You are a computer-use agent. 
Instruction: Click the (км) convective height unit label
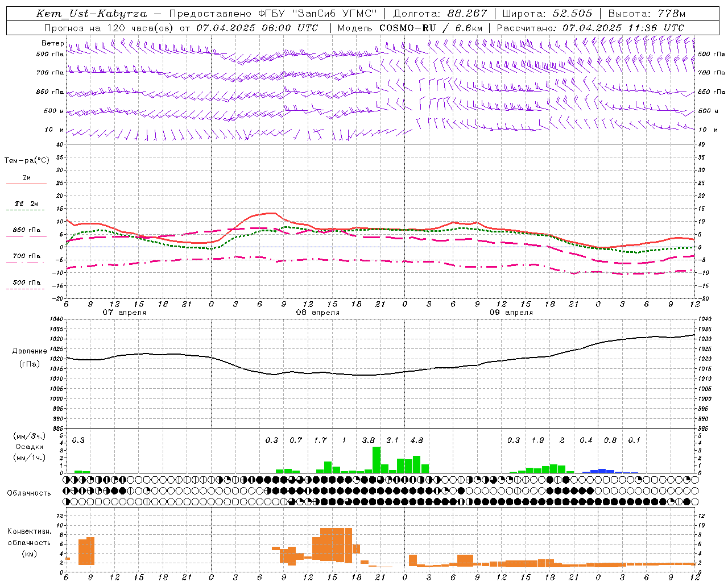tap(30, 554)
